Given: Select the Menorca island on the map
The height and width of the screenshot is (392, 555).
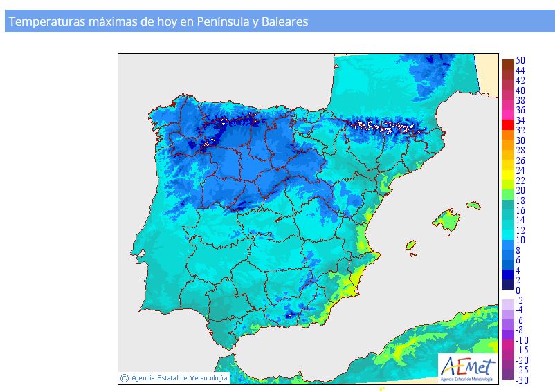Looking at the screenshot, I should click(x=473, y=205).
